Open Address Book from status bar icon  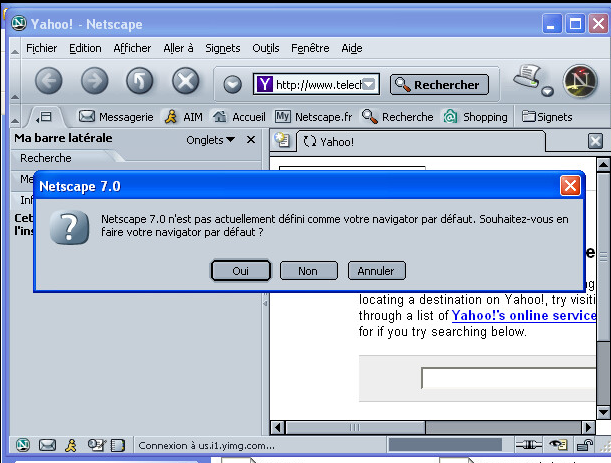tap(118, 445)
